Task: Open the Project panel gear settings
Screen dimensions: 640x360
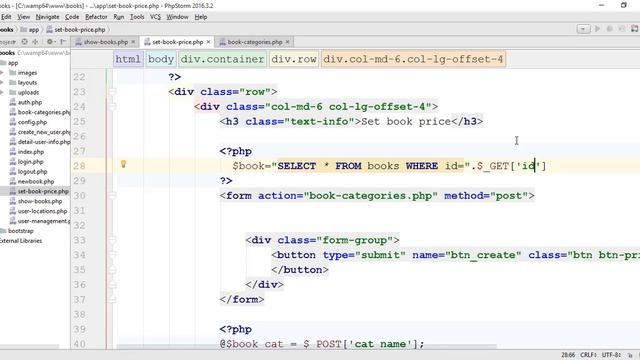Action: (x=50, y=42)
